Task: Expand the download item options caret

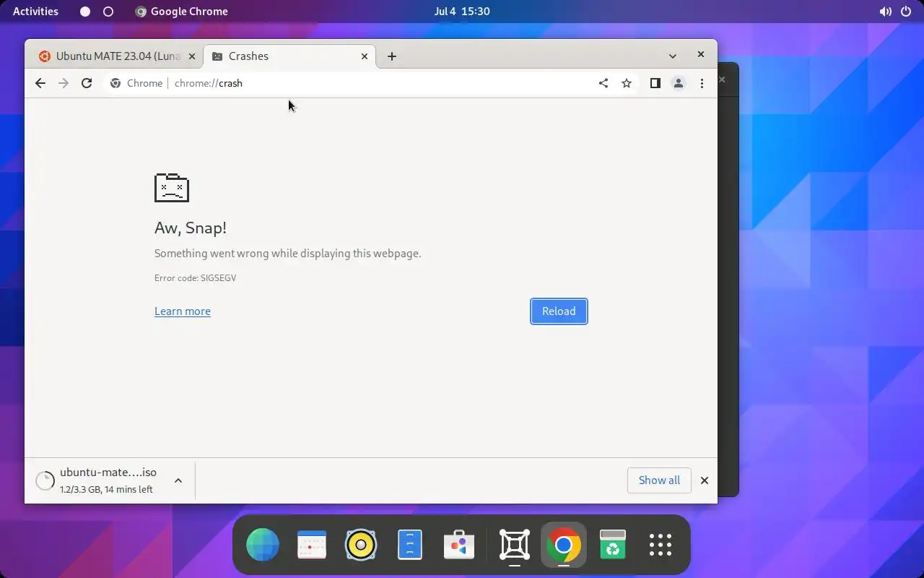Action: point(178,480)
